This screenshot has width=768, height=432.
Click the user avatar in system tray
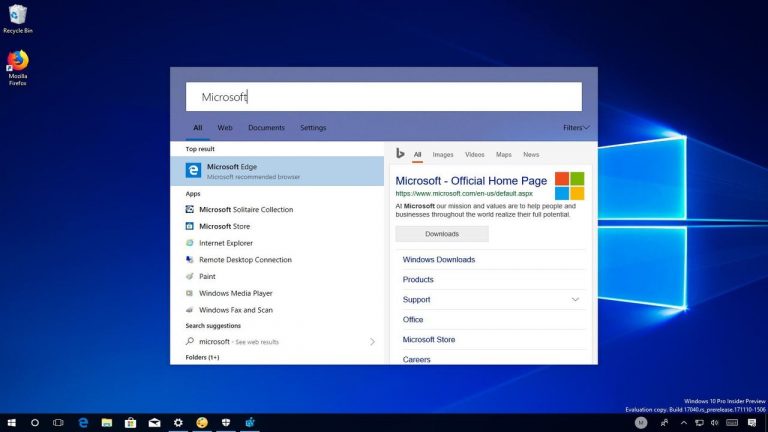click(641, 422)
